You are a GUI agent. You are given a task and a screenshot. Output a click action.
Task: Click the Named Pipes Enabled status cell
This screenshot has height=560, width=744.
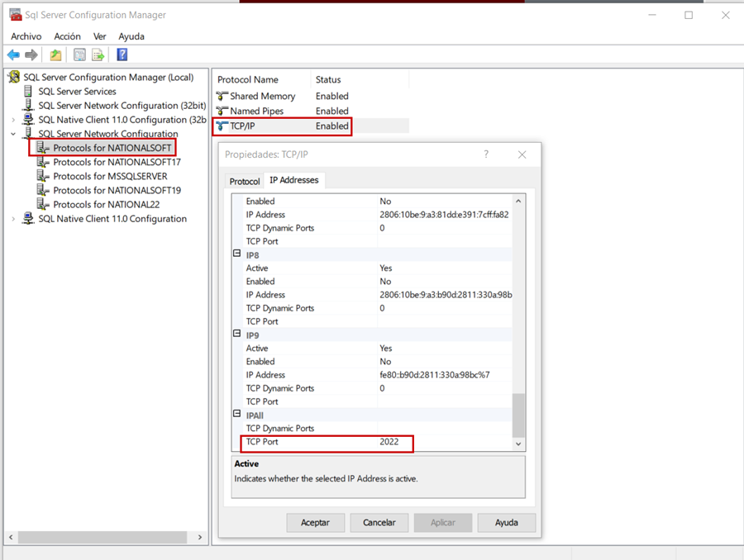(x=332, y=111)
